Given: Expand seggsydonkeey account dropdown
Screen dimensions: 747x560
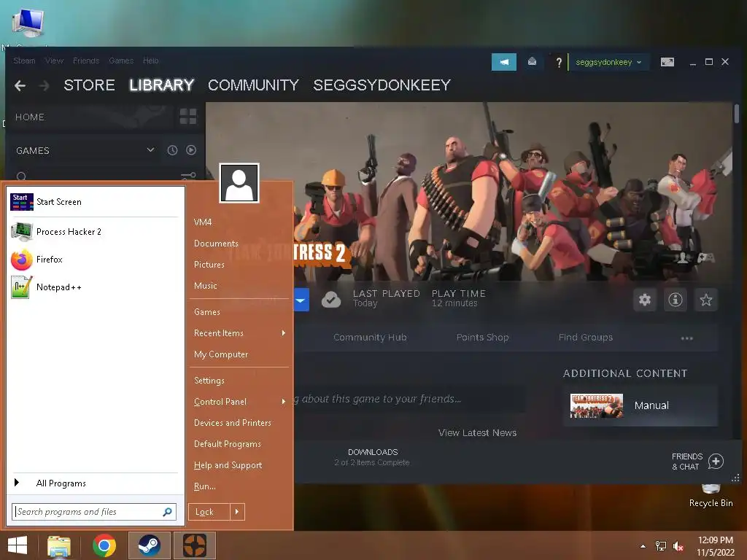Looking at the screenshot, I should pyautogui.click(x=608, y=62).
